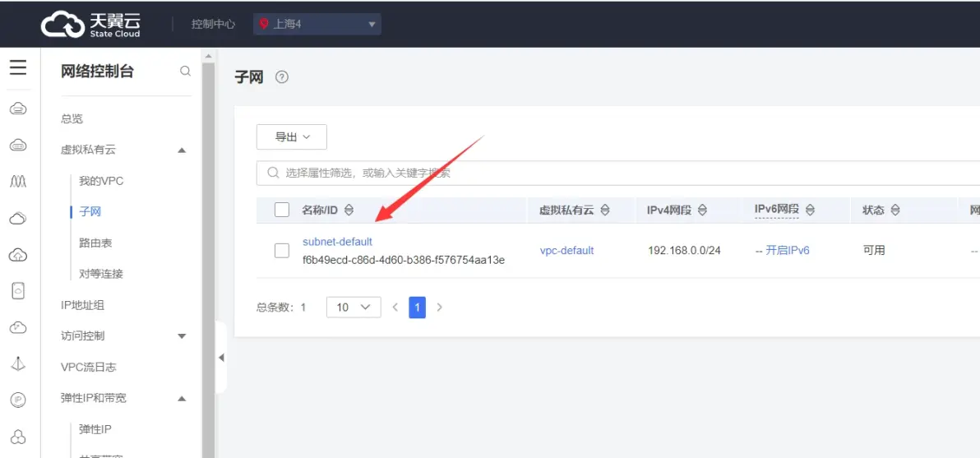Open the page size 10 dropdown
This screenshot has width=980, height=458.
point(354,308)
